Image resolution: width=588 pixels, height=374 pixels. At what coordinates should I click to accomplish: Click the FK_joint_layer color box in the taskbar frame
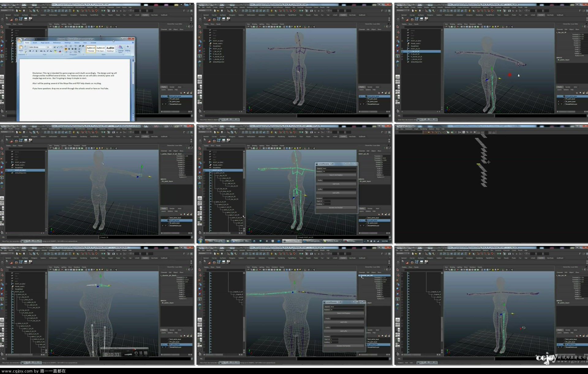pos(366,220)
